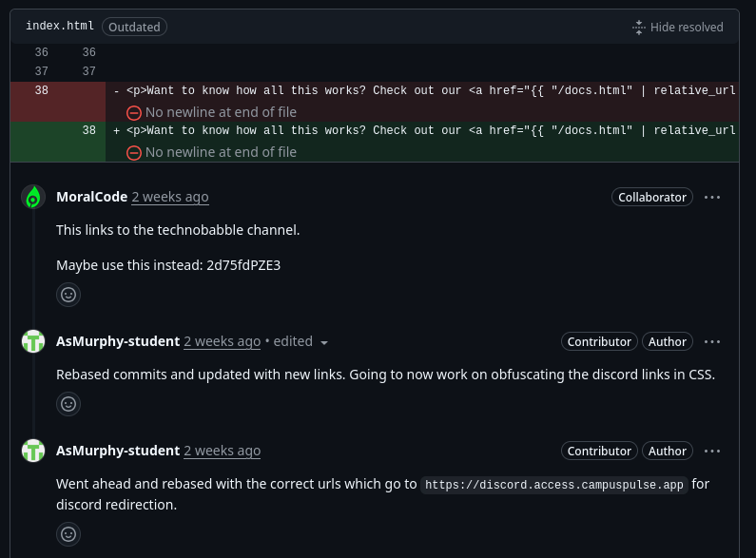Click the Author badge on 'Went ahead' comment
Screen dimensions: 756x558
[668, 451]
